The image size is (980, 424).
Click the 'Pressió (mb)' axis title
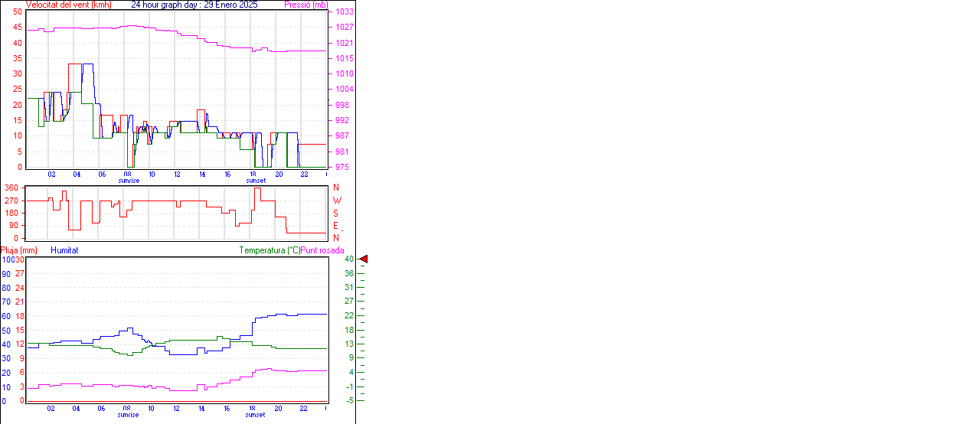coord(305,5)
